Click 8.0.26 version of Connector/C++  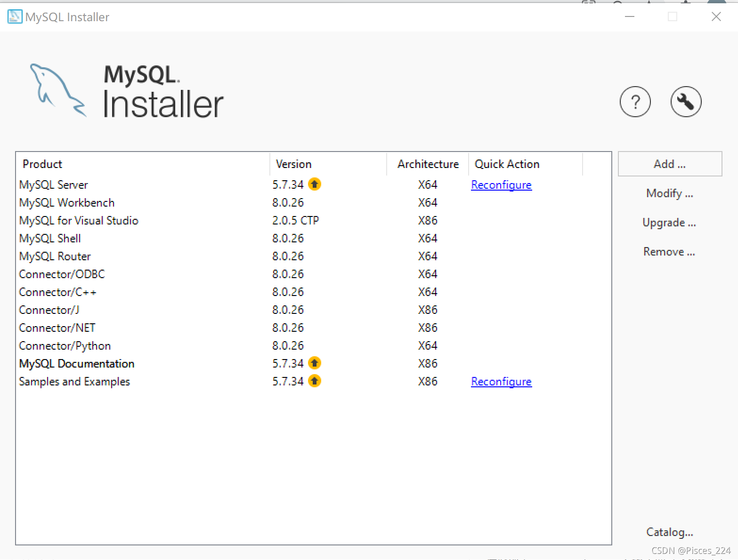[x=288, y=292]
